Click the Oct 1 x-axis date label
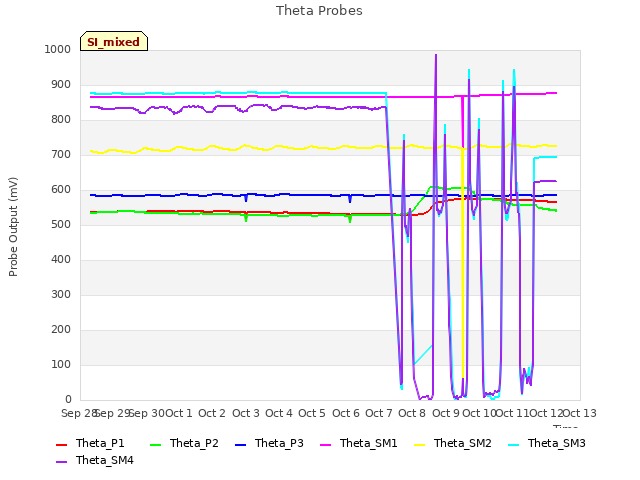The width and height of the screenshot is (640, 480). (179, 413)
